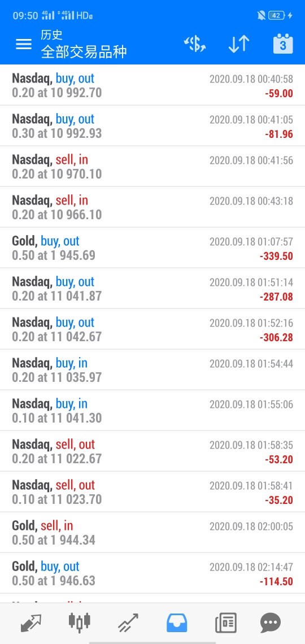Open the candlestick Chart tab
This screenshot has height=644, width=305.
coord(79,622)
